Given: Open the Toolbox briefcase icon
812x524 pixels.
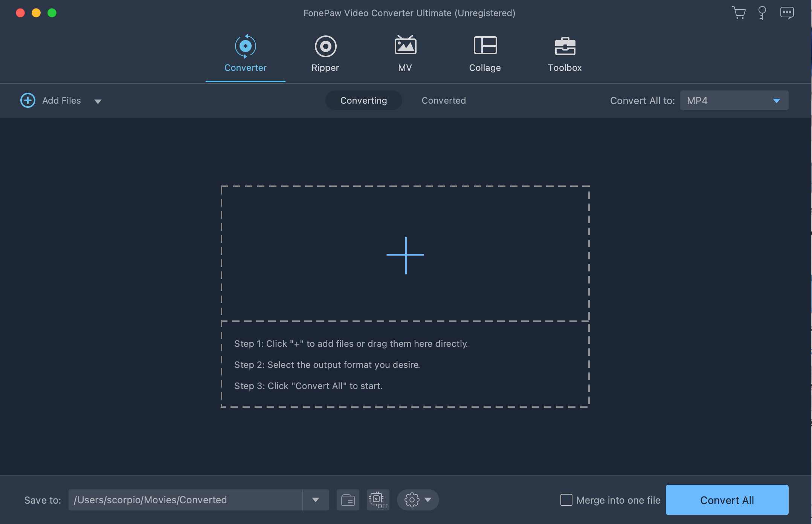Looking at the screenshot, I should click(x=565, y=46).
